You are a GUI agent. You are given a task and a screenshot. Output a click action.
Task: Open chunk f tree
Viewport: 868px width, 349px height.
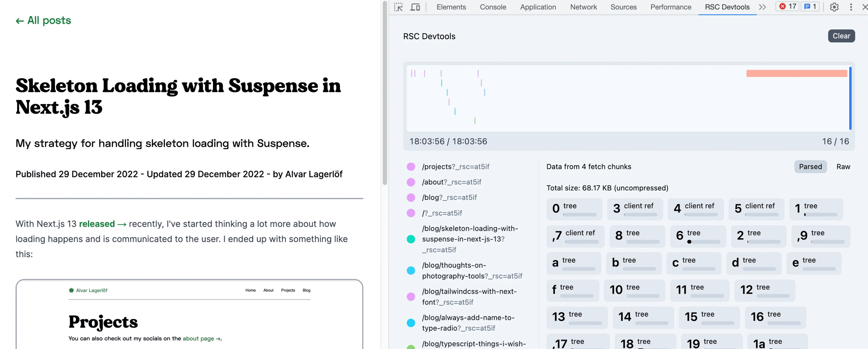click(573, 290)
